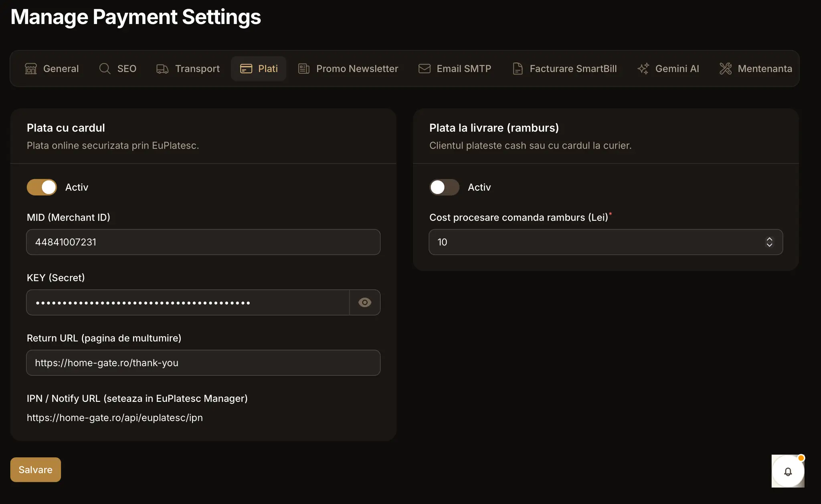Switch to the SEO tab
Viewport: 821px width, 504px height.
118,69
